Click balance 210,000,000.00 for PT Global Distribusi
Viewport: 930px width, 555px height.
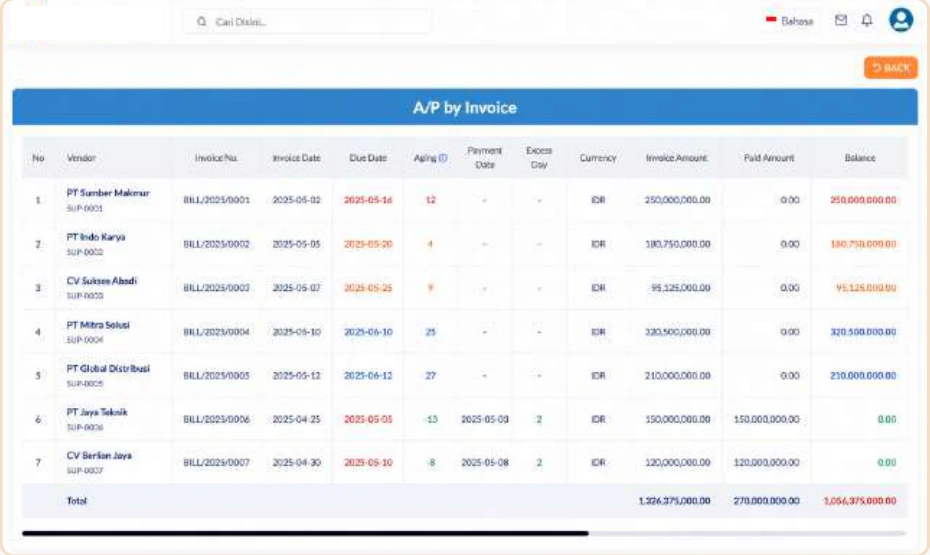click(x=863, y=376)
